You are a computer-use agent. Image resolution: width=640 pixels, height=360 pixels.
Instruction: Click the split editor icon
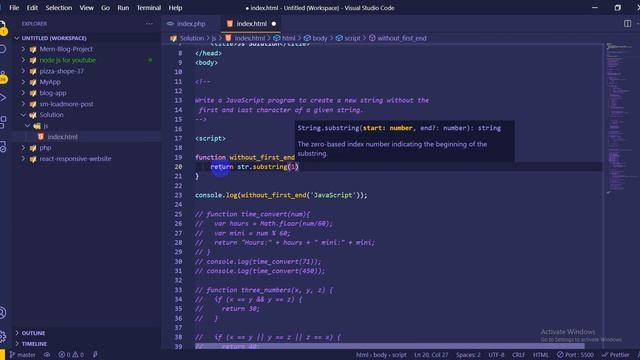627,24
